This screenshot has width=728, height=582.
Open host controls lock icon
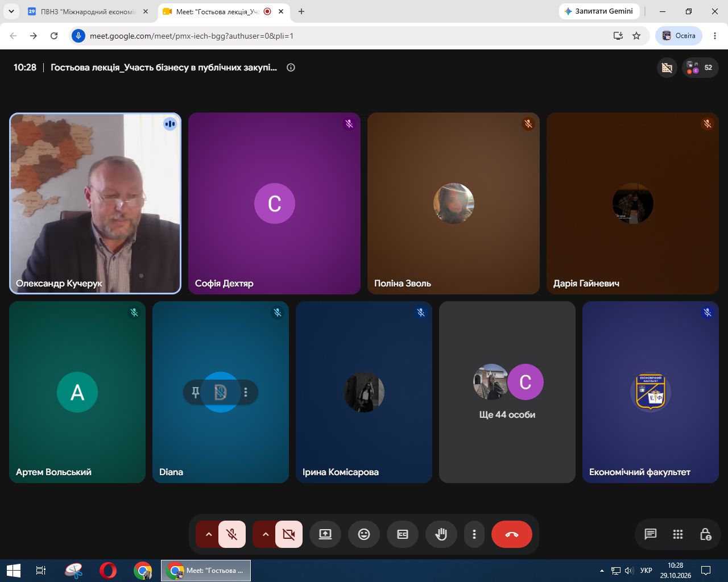(x=705, y=534)
